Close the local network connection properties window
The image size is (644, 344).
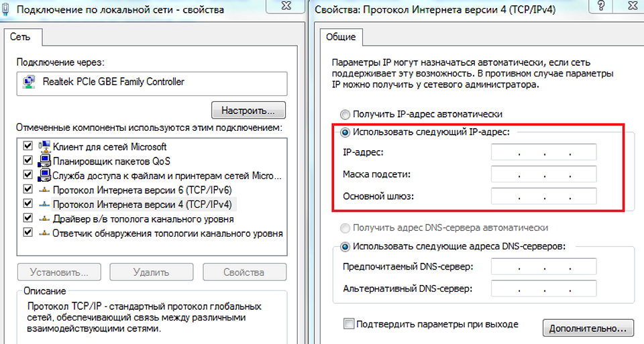click(x=286, y=5)
